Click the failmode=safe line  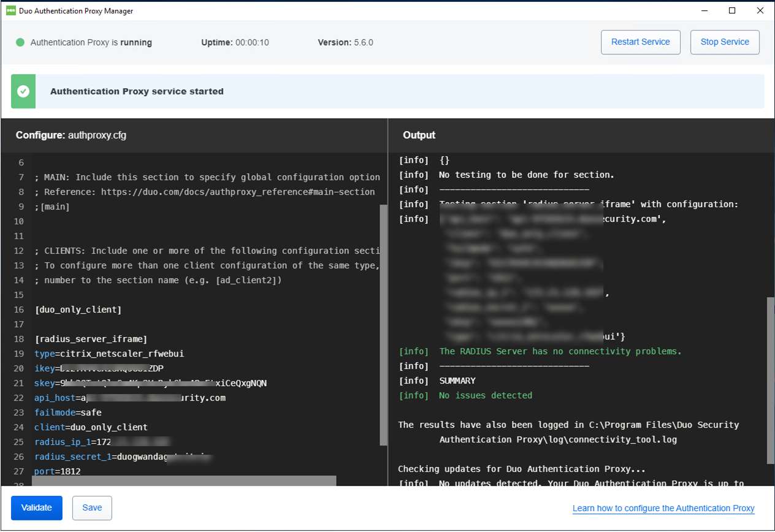pos(68,412)
